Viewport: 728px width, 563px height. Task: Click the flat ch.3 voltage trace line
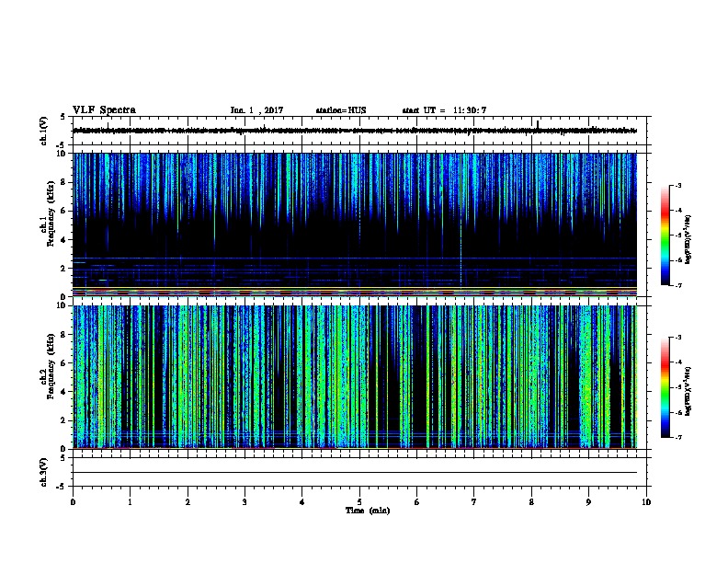(355, 473)
